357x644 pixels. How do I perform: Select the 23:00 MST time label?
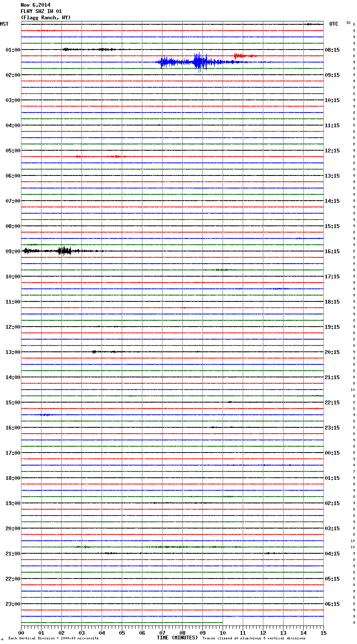point(13,604)
